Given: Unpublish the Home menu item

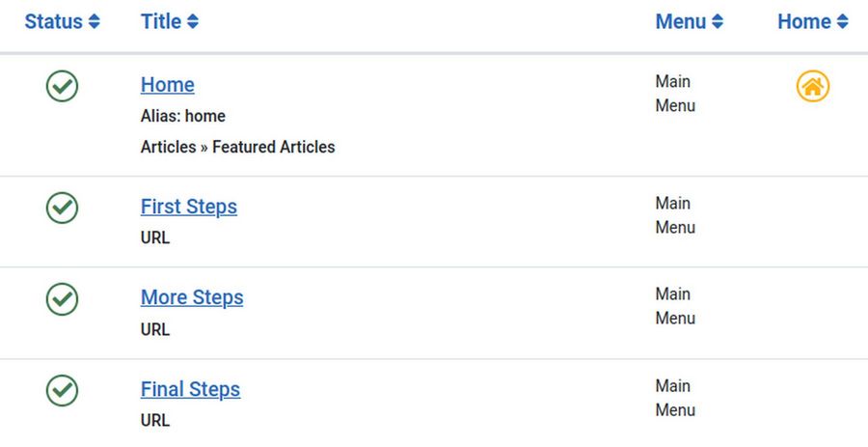Looking at the screenshot, I should [62, 87].
